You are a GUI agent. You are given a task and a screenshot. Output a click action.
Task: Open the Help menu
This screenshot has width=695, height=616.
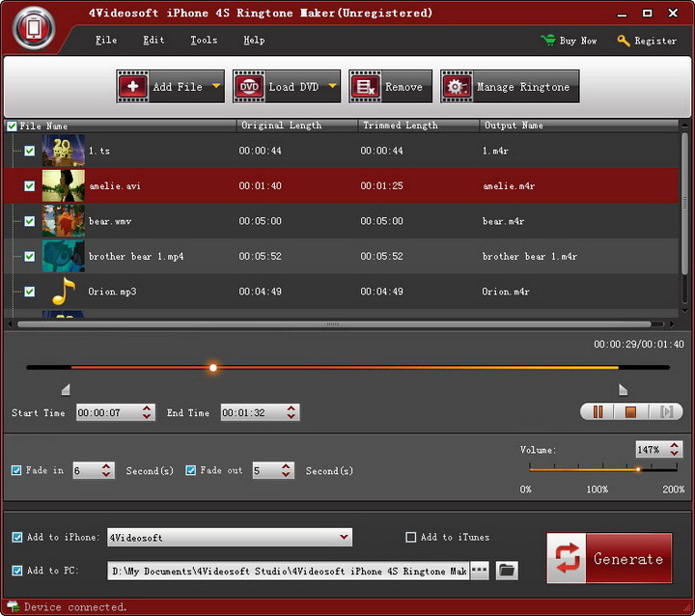(254, 41)
